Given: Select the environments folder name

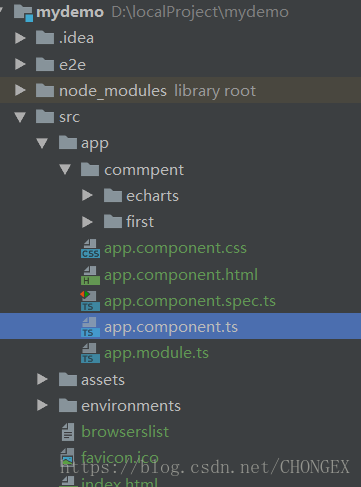Looking at the screenshot, I should point(131,406).
